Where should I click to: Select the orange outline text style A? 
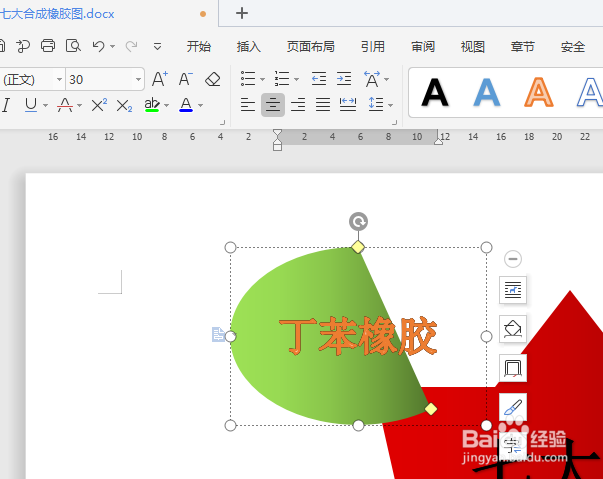point(539,92)
